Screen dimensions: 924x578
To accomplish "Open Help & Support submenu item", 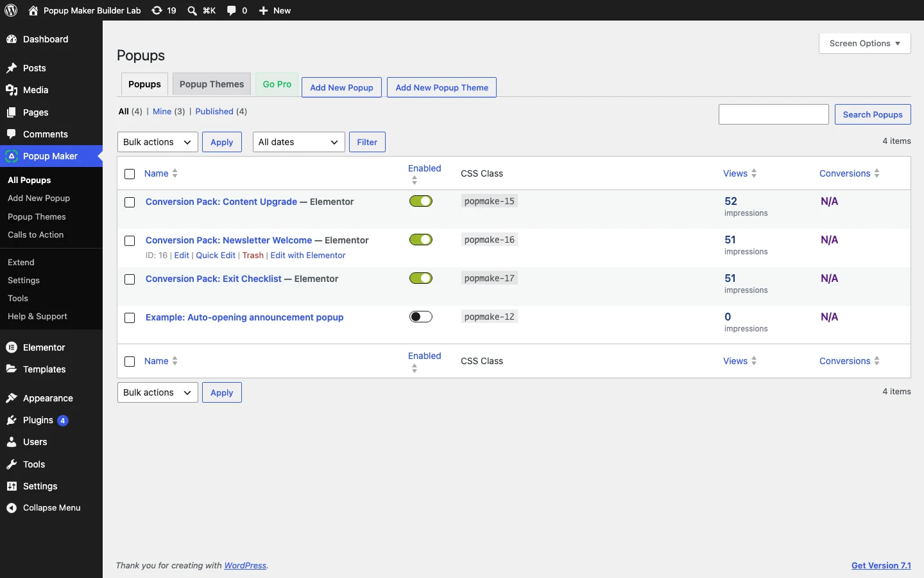I will click(37, 317).
